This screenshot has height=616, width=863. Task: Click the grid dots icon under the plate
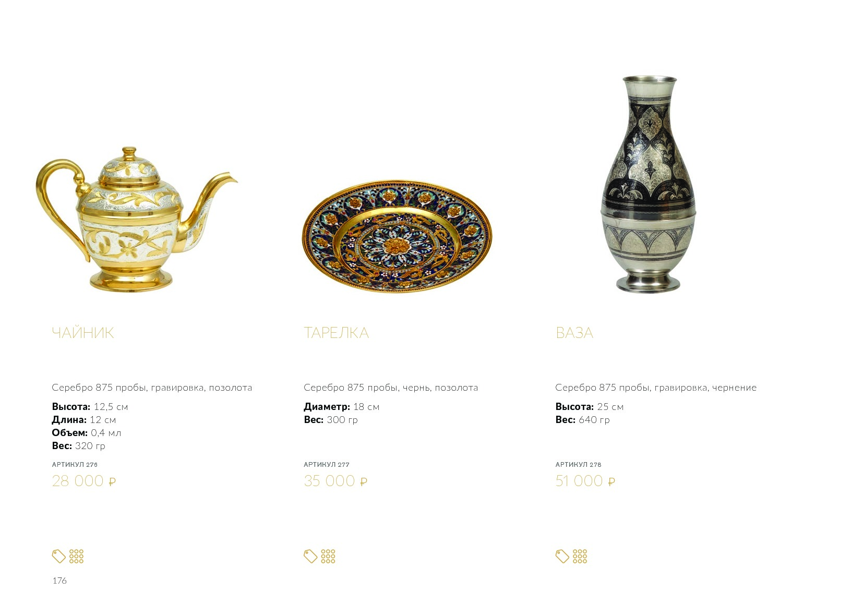click(328, 557)
